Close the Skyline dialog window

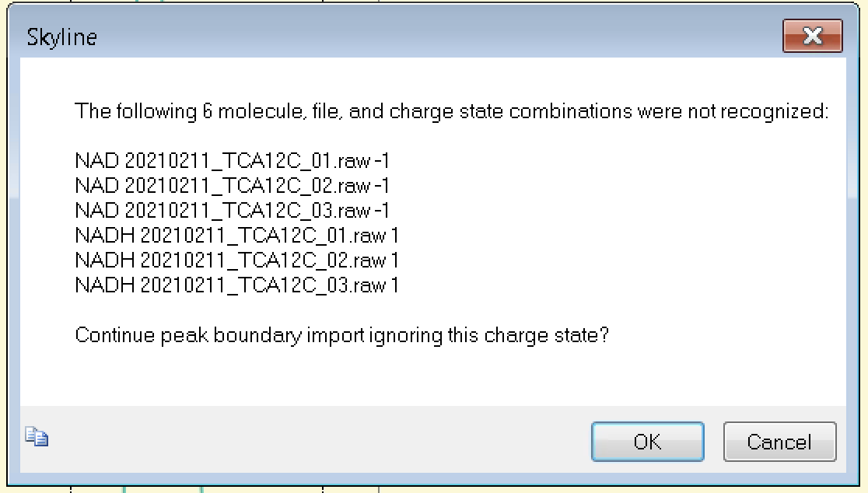pos(812,36)
